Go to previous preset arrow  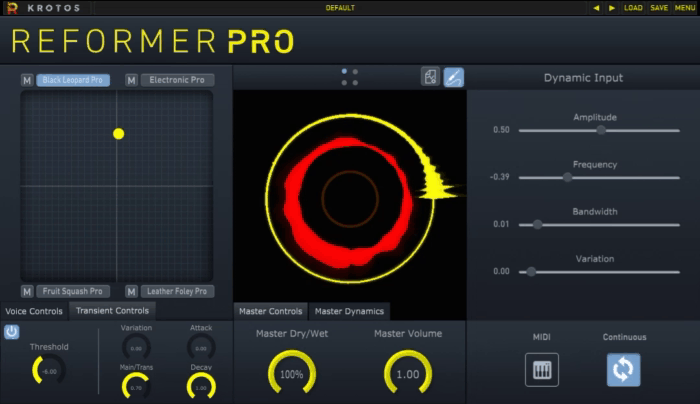point(596,8)
